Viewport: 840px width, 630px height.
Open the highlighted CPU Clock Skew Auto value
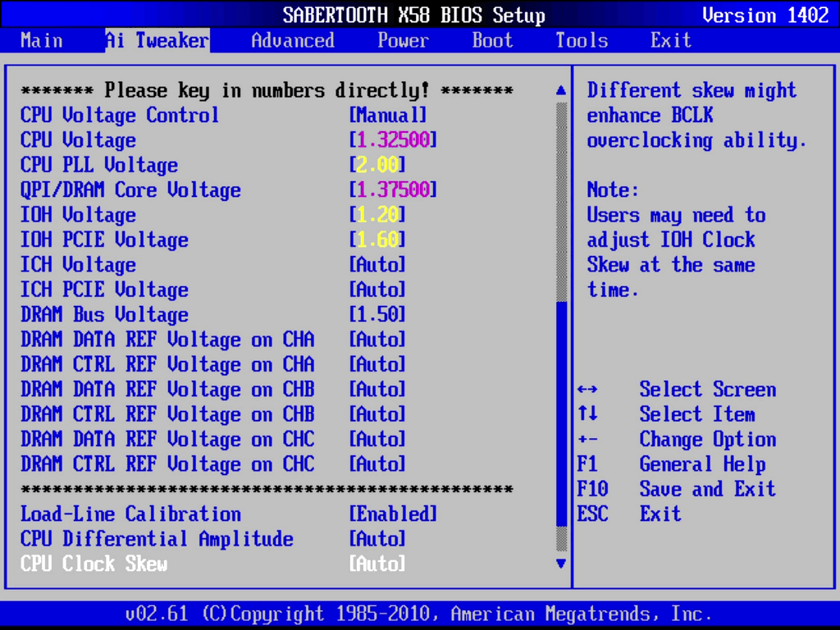(377, 564)
